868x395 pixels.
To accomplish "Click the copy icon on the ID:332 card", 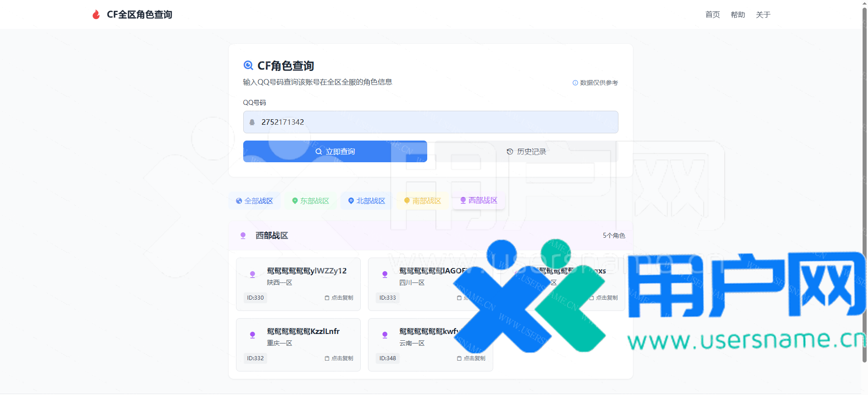I will pos(327,358).
